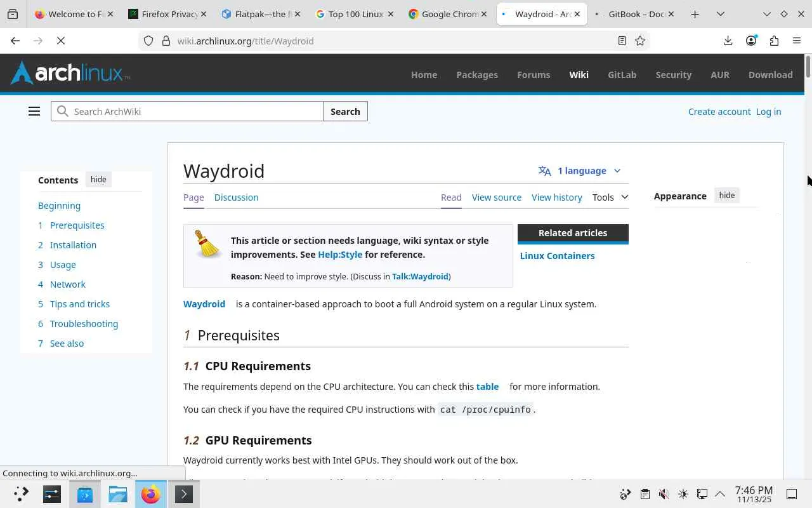Click the Log in link

click(768, 112)
